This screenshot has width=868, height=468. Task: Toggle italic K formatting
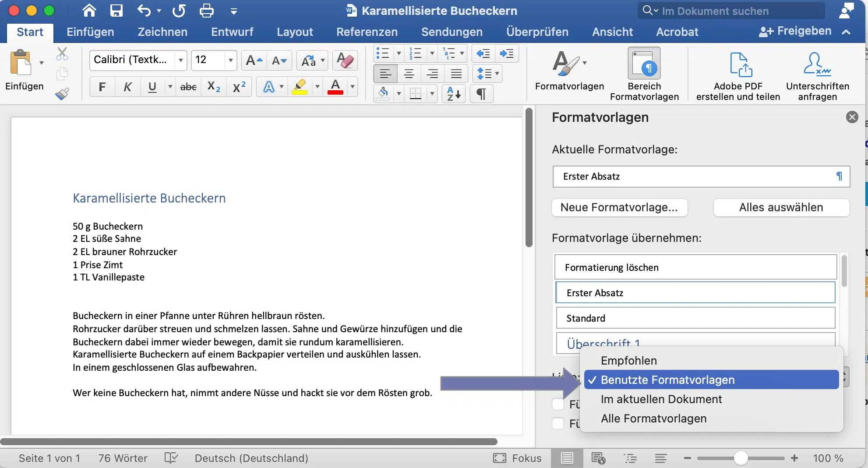127,87
